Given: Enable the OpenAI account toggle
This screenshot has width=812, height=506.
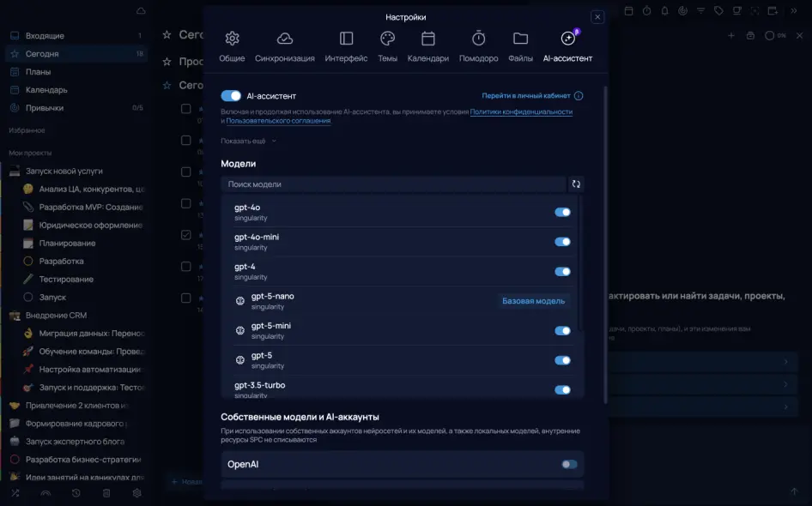Looking at the screenshot, I should tap(569, 464).
